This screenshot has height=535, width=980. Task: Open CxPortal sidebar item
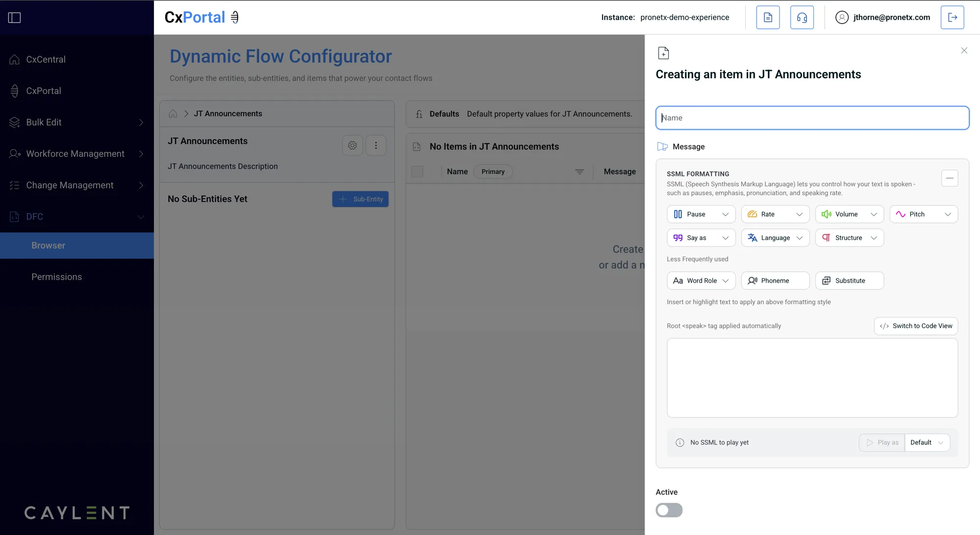77,91
